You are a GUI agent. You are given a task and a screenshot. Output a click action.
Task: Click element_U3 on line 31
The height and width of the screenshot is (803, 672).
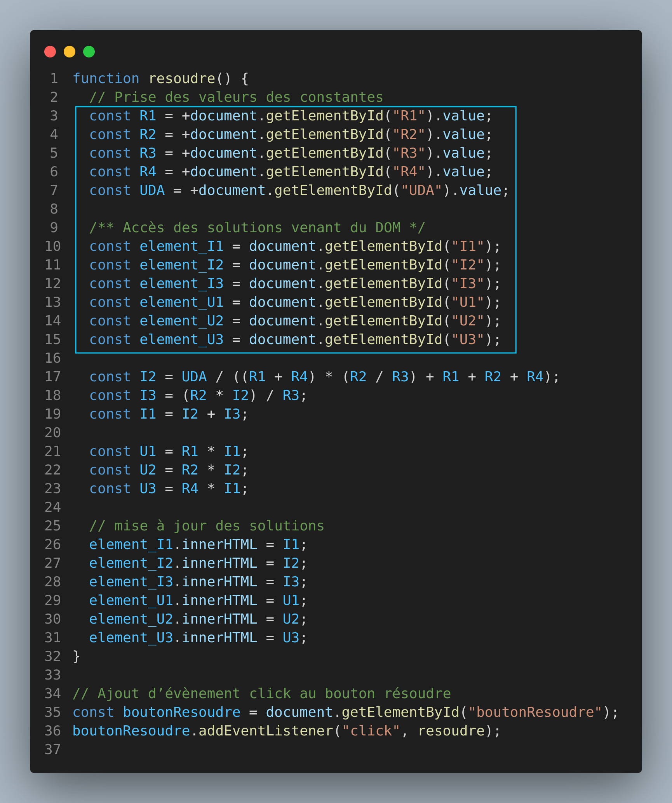131,638
